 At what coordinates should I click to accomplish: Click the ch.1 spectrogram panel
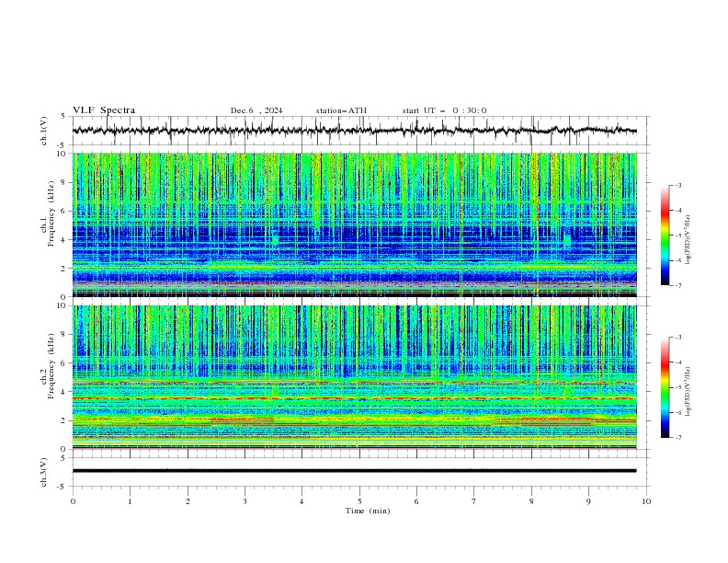click(354, 224)
